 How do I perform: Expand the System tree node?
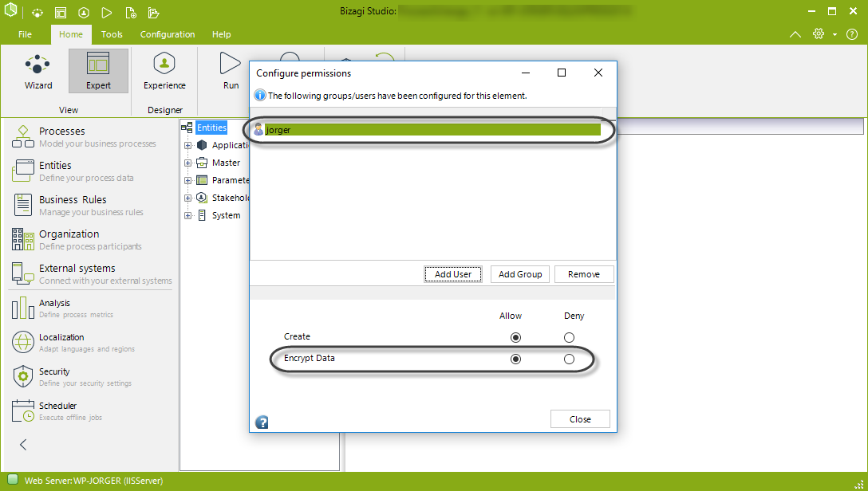click(x=187, y=216)
